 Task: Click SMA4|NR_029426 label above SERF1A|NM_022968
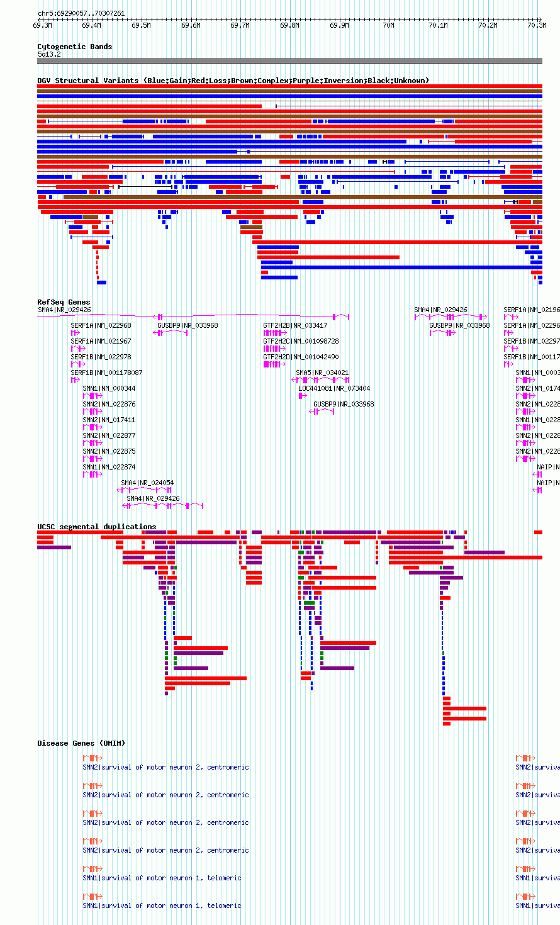click(x=64, y=310)
